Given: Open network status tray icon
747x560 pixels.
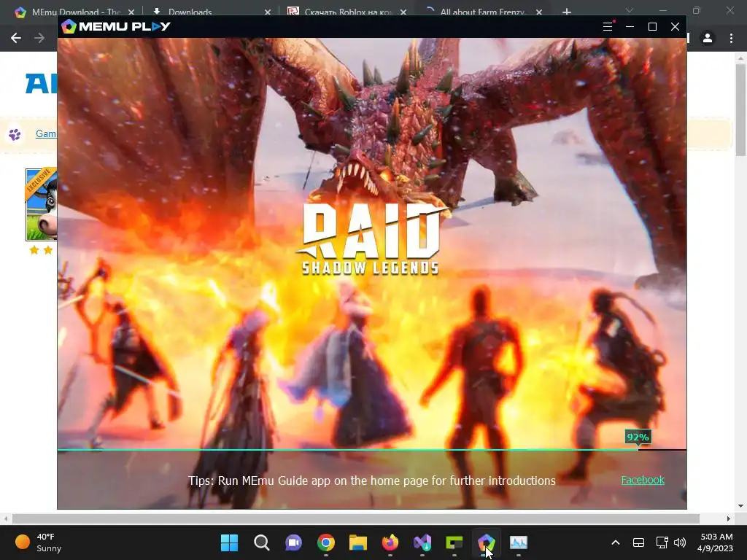Looking at the screenshot, I should pos(662,542).
